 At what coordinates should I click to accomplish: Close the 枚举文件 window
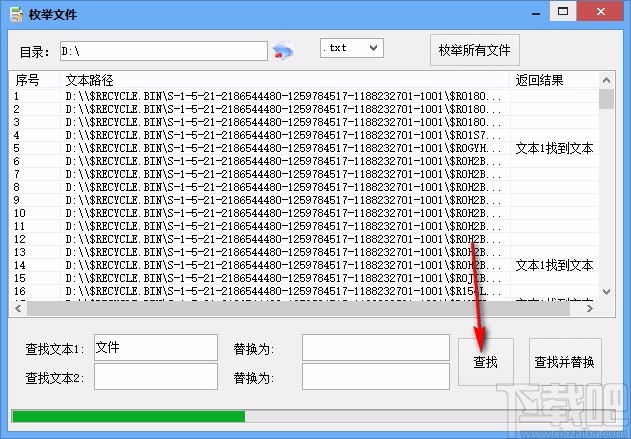point(601,12)
